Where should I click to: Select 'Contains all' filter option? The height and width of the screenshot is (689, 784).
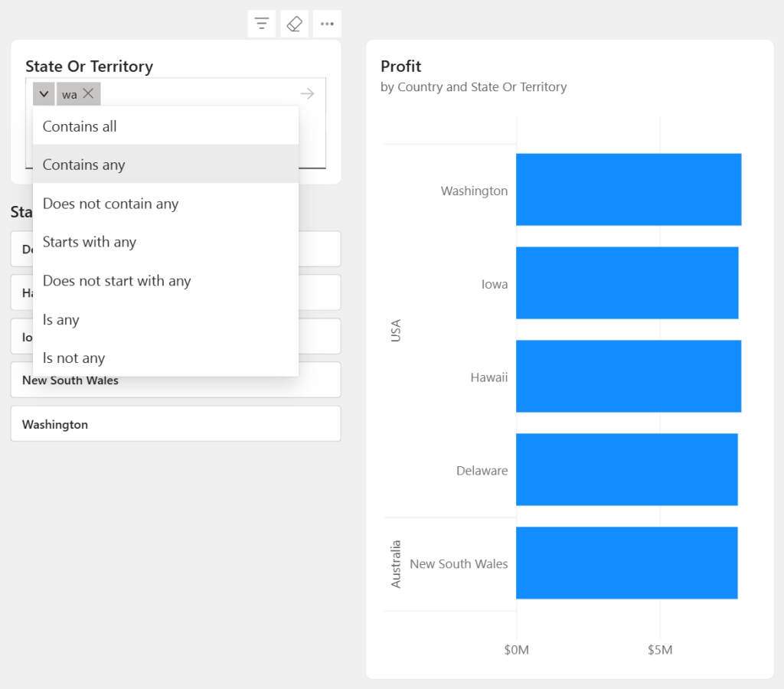coord(80,126)
